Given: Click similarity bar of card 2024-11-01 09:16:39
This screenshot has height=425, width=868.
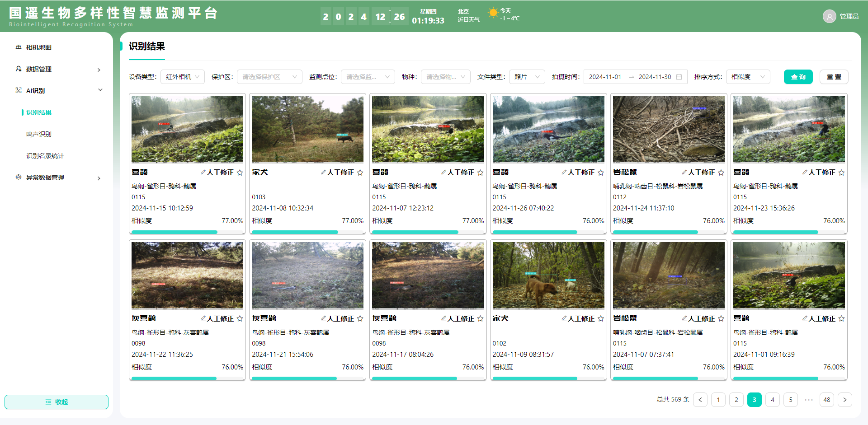Looking at the screenshot, I should click(x=789, y=378).
